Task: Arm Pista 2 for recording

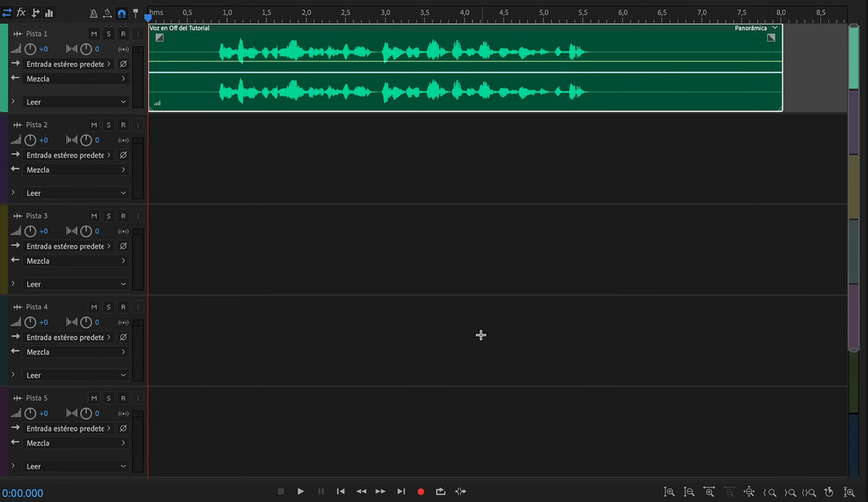Action: click(124, 126)
